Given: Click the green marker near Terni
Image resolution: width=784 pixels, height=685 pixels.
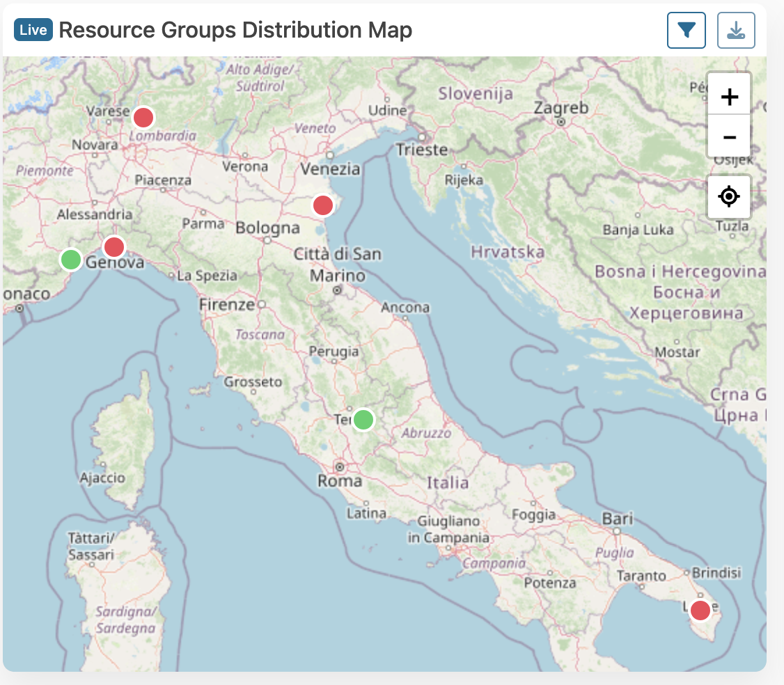Looking at the screenshot, I should [x=363, y=420].
